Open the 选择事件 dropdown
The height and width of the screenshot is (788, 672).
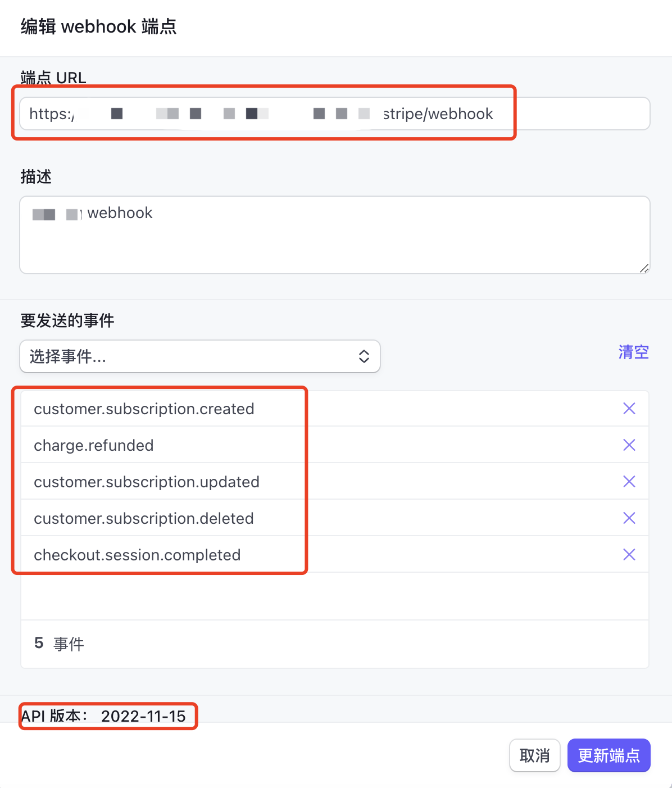200,356
